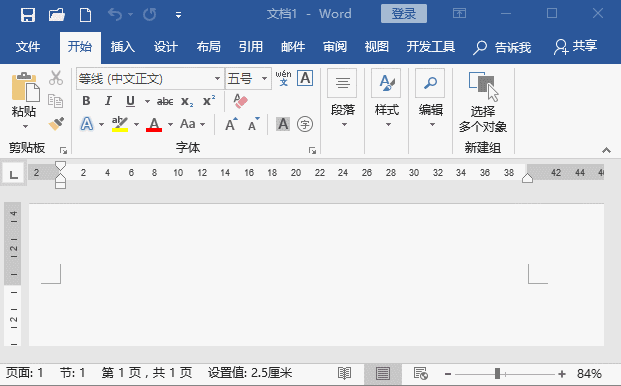Open the font name combo box 等线
621x386 pixels.
pos(150,78)
